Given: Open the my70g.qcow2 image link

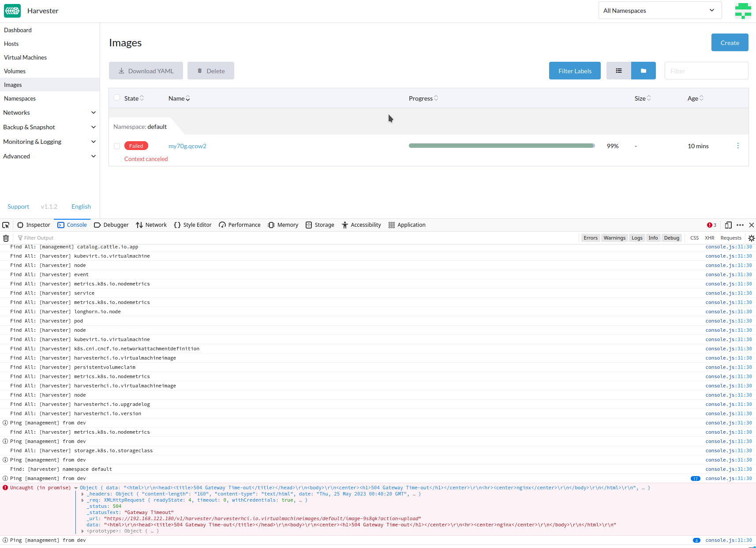Looking at the screenshot, I should pyautogui.click(x=187, y=146).
